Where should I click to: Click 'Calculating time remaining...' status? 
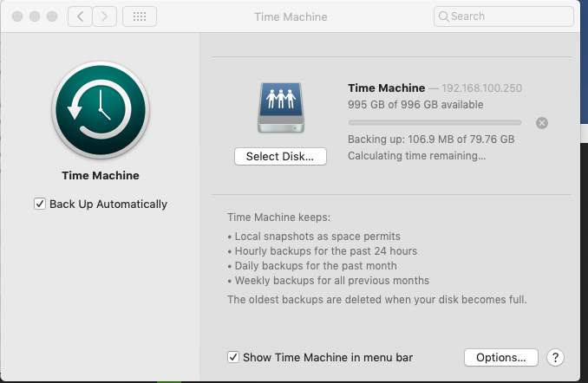416,156
